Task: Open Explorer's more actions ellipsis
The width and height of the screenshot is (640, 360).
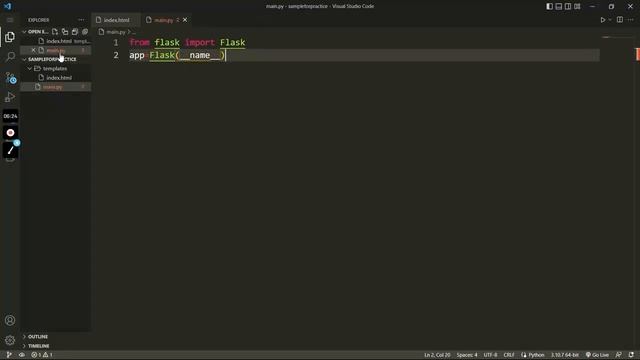Action: pyautogui.click(x=81, y=20)
